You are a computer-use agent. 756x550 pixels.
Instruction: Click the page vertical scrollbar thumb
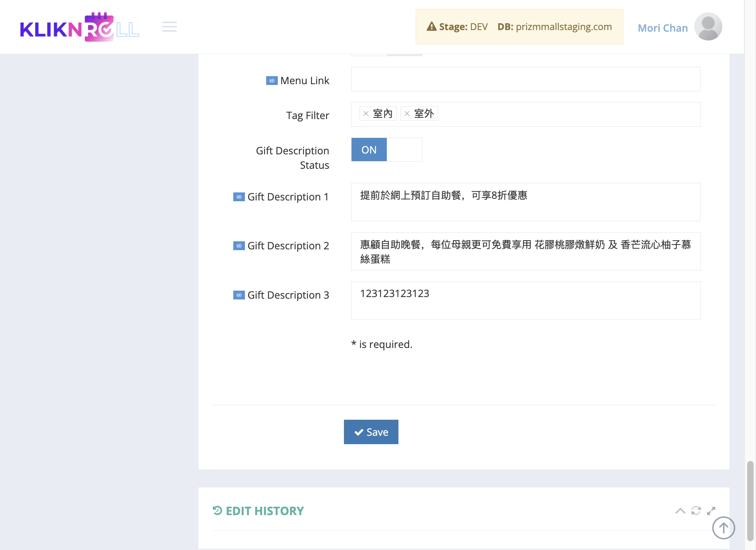(x=750, y=501)
